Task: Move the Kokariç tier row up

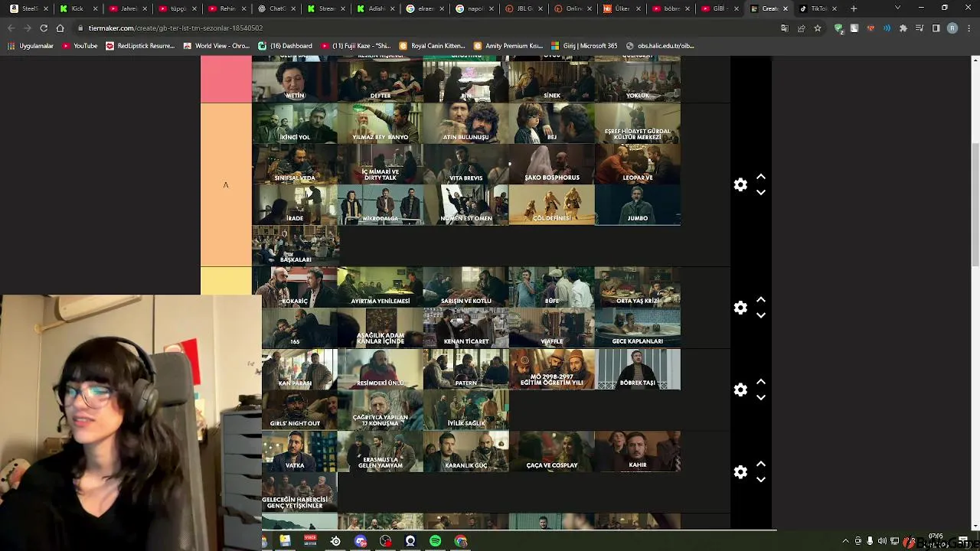Action: (x=761, y=299)
